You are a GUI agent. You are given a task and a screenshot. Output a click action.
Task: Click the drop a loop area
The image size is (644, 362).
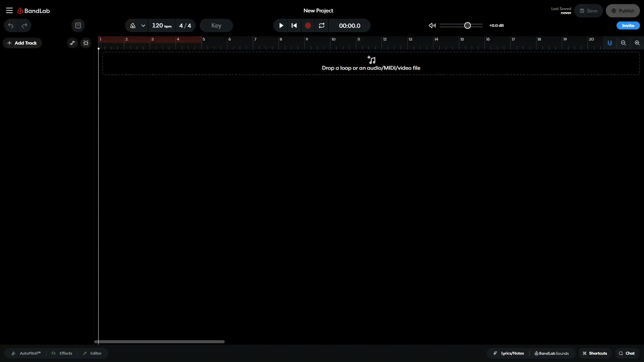click(x=371, y=63)
